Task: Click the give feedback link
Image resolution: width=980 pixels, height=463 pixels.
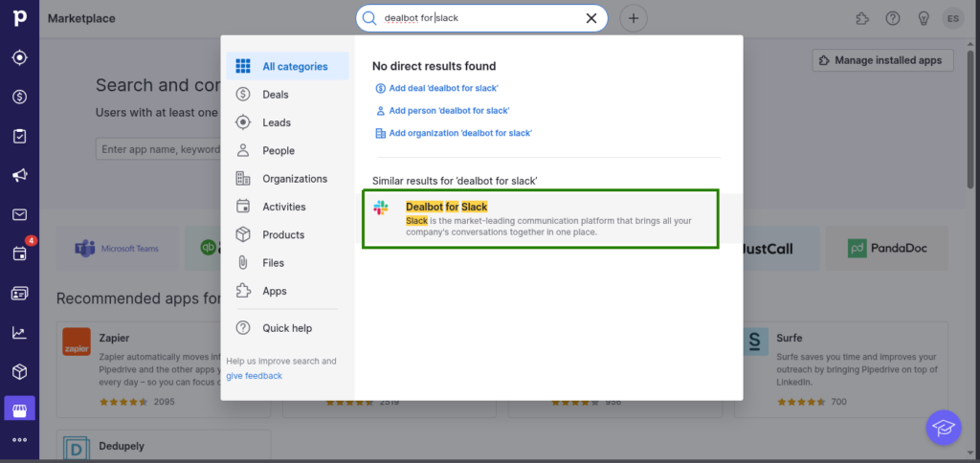Action: pyautogui.click(x=254, y=376)
